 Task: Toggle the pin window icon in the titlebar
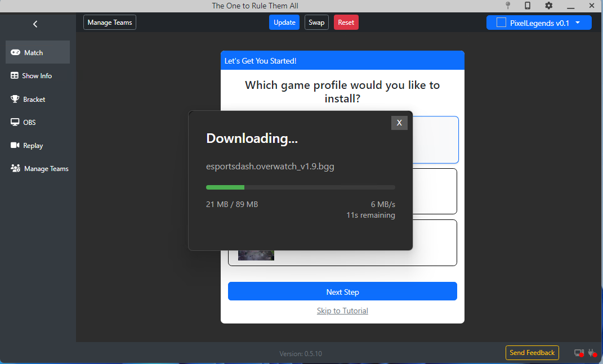(x=507, y=5)
